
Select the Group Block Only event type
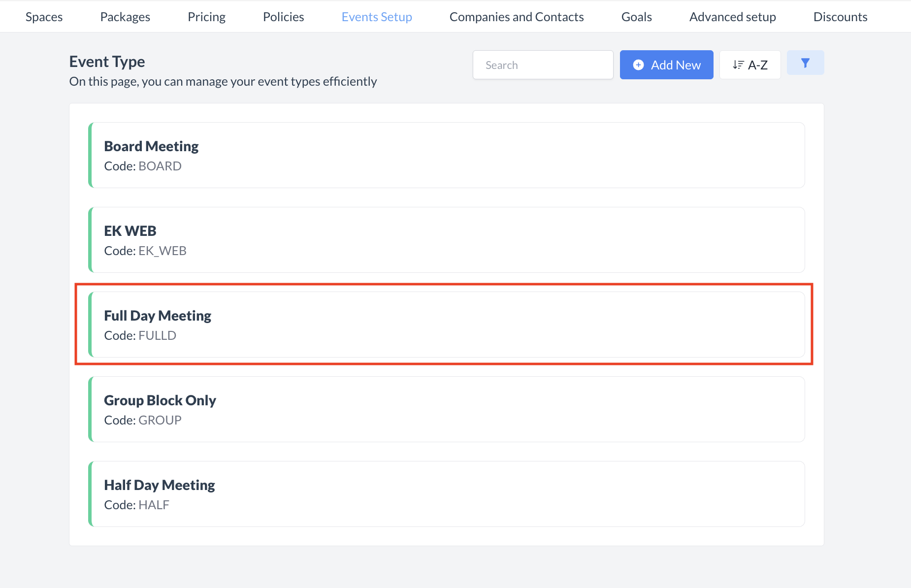point(446,409)
